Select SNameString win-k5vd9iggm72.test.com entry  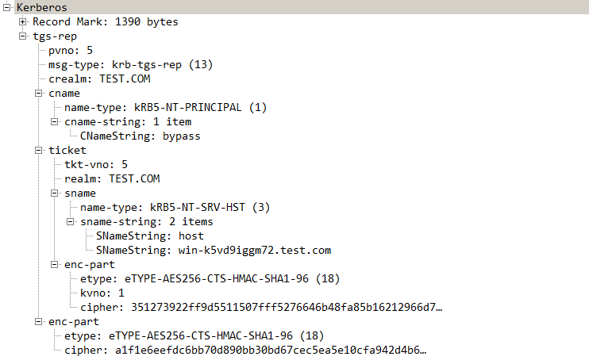[x=214, y=251]
